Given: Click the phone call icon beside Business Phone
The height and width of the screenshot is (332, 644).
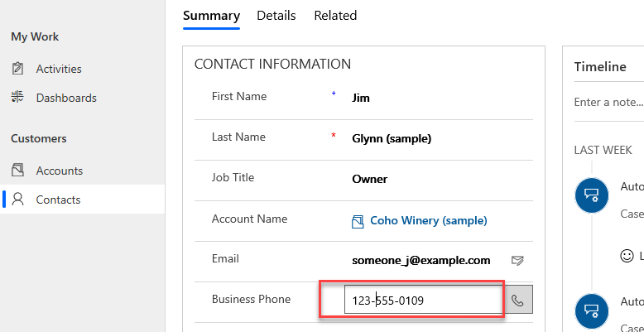Looking at the screenshot, I should (x=518, y=300).
